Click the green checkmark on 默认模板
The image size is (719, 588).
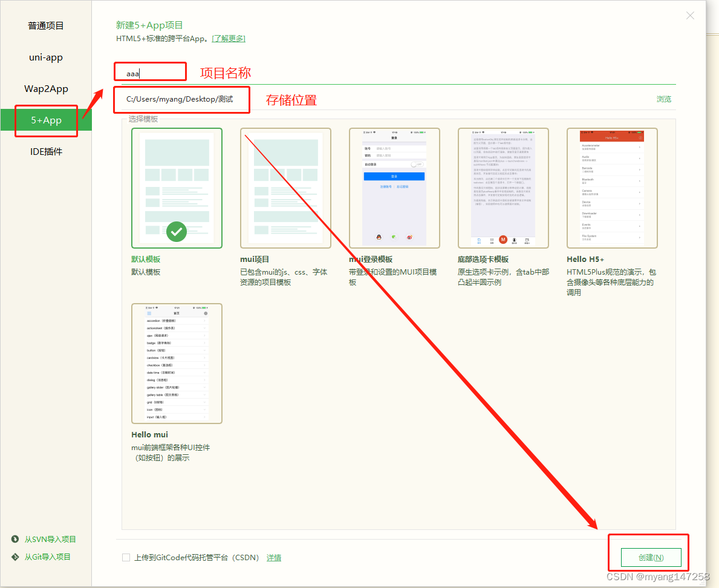[x=177, y=232]
